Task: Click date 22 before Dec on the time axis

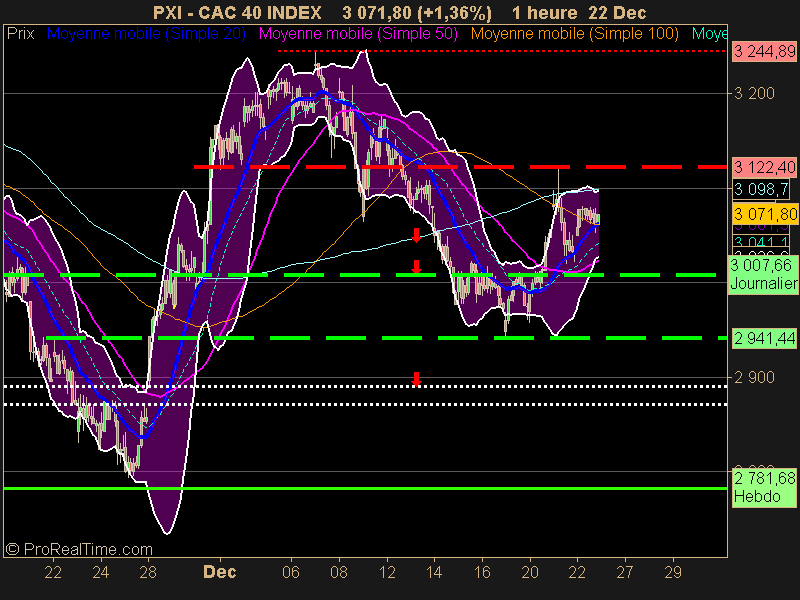Action: [53, 572]
